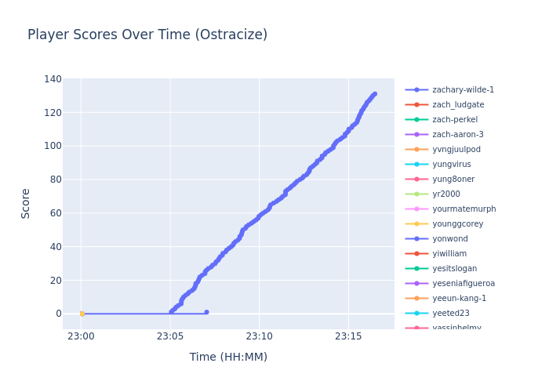549x392 pixels.
Task: Click the yvngjuulpod orange legend marker
Action: click(416, 150)
